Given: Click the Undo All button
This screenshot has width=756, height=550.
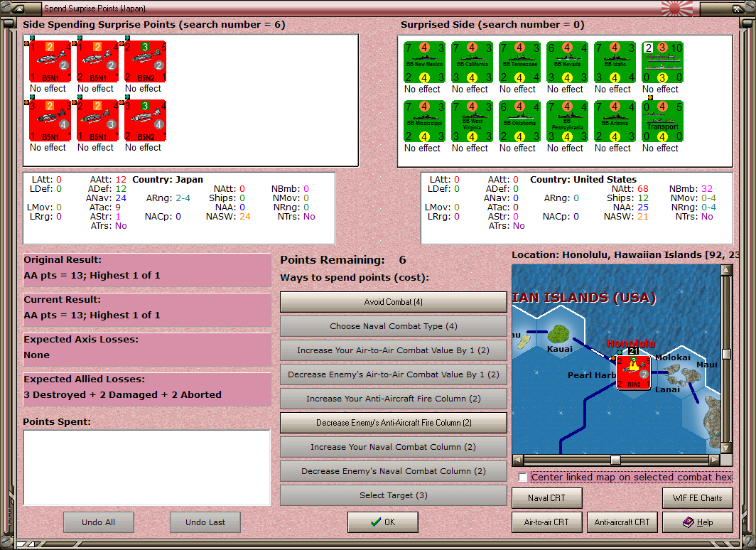Looking at the screenshot, I should (x=98, y=522).
